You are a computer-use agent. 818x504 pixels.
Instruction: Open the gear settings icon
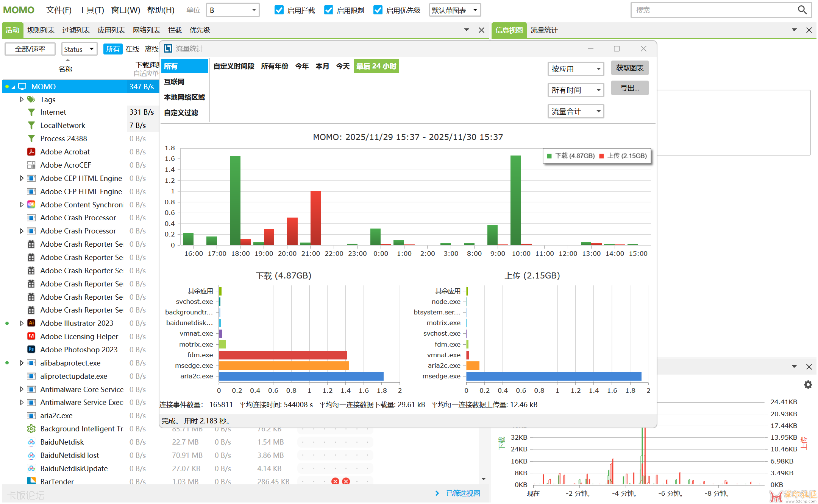[x=808, y=384]
